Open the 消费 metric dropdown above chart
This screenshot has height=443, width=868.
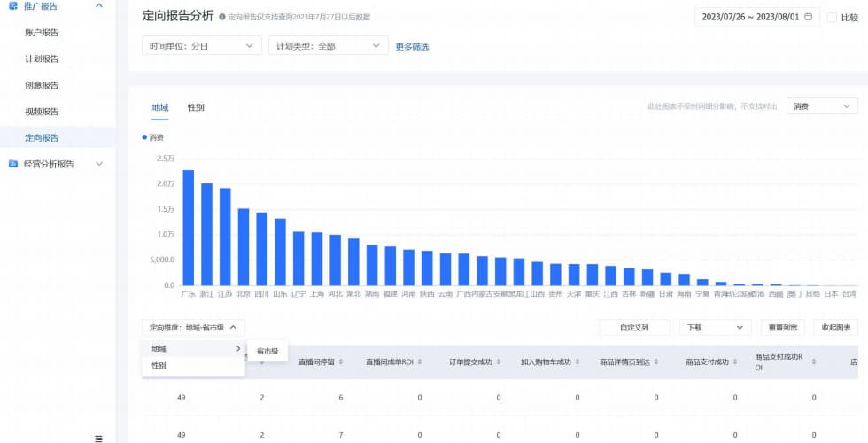[x=822, y=106]
